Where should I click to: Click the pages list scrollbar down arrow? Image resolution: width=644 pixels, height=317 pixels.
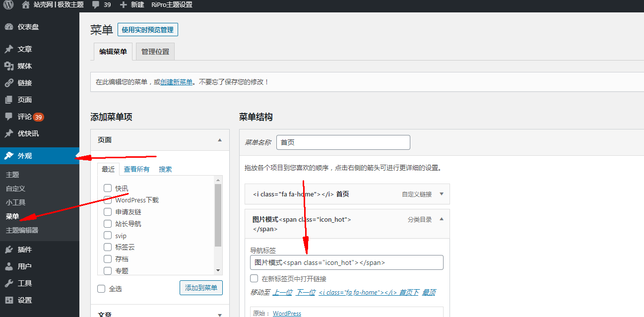[218, 270]
